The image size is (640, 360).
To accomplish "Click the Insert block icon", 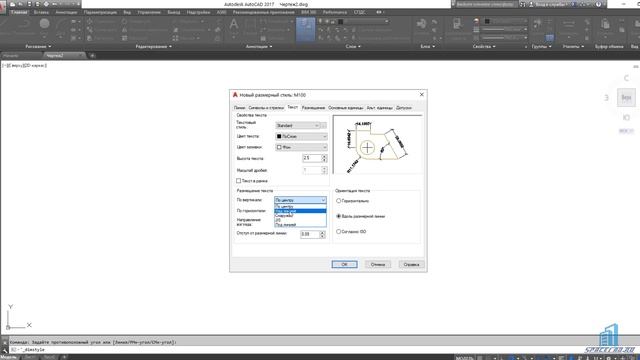I will tap(421, 24).
